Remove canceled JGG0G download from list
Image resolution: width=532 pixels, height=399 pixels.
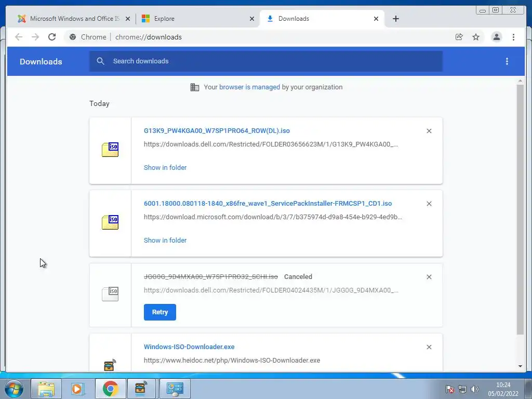coord(429,277)
